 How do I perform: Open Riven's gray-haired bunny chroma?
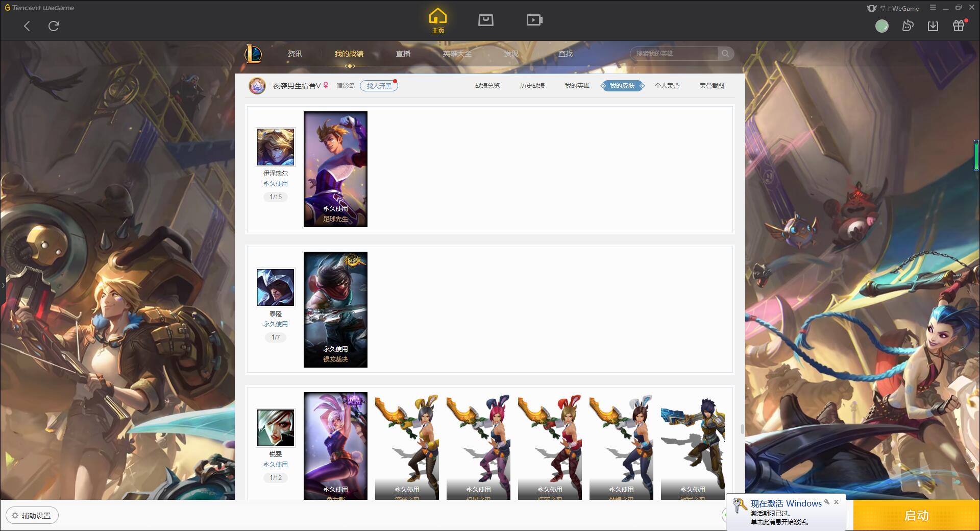[x=407, y=446]
